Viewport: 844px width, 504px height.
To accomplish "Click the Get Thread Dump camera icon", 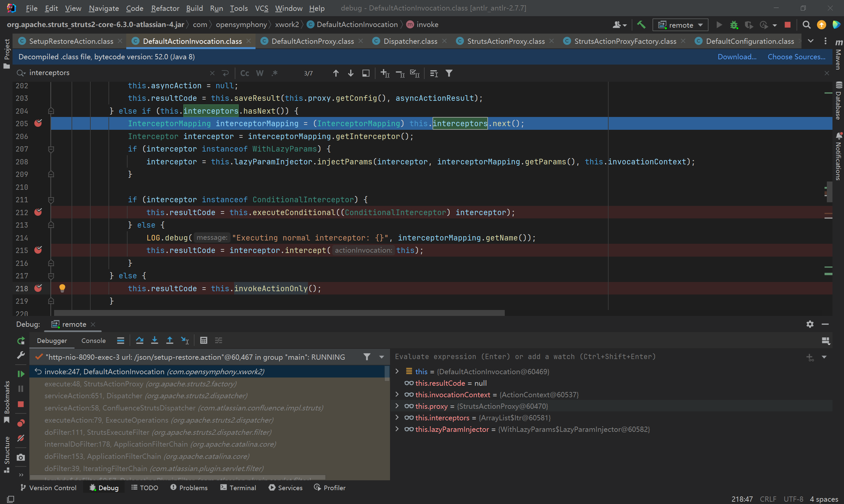I will (21, 457).
